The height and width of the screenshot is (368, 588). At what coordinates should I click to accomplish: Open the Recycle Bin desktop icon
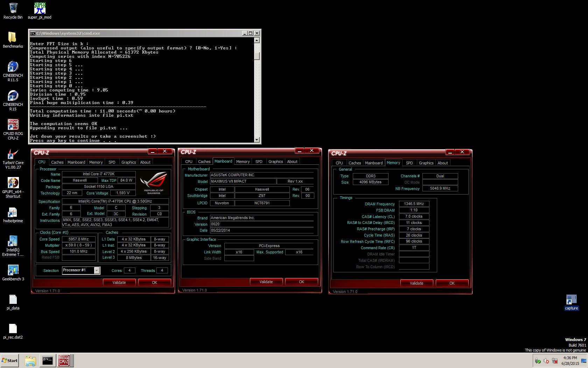[13, 11]
